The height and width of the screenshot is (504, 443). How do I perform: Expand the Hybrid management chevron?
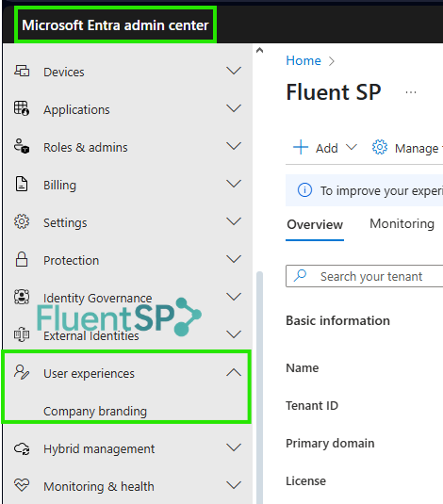tap(234, 447)
